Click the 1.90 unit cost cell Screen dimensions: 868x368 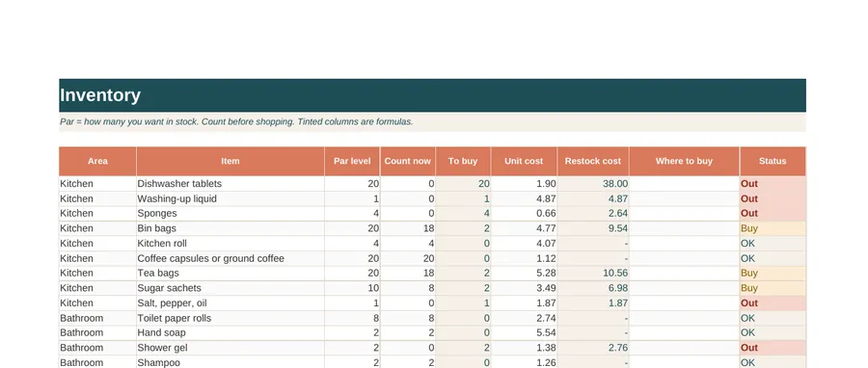coord(524,184)
